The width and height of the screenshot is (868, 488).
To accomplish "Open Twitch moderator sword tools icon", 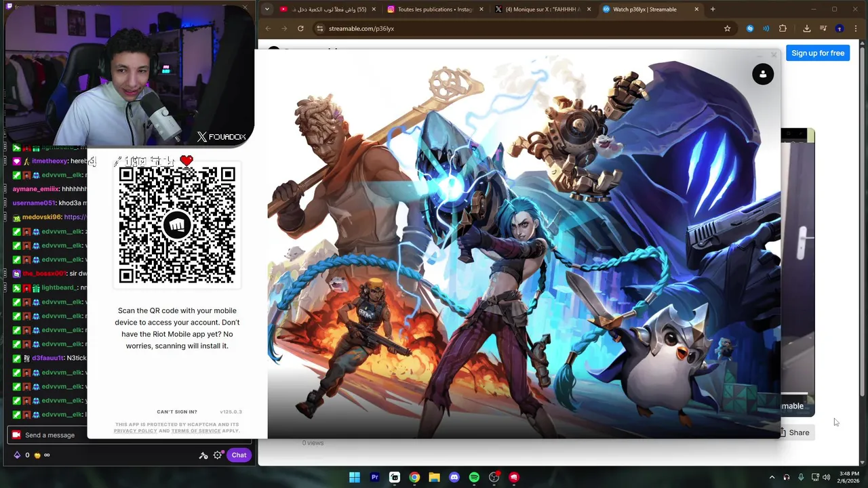I will point(203,455).
